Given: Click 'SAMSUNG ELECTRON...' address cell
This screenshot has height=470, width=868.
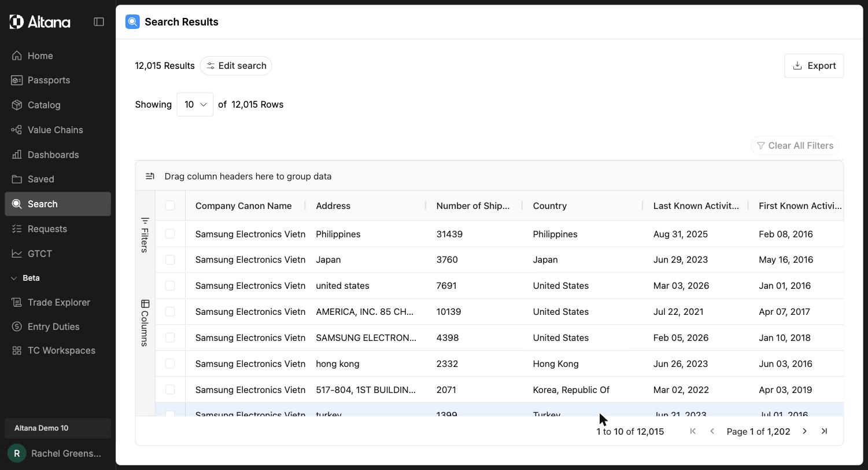Looking at the screenshot, I should pos(365,337).
